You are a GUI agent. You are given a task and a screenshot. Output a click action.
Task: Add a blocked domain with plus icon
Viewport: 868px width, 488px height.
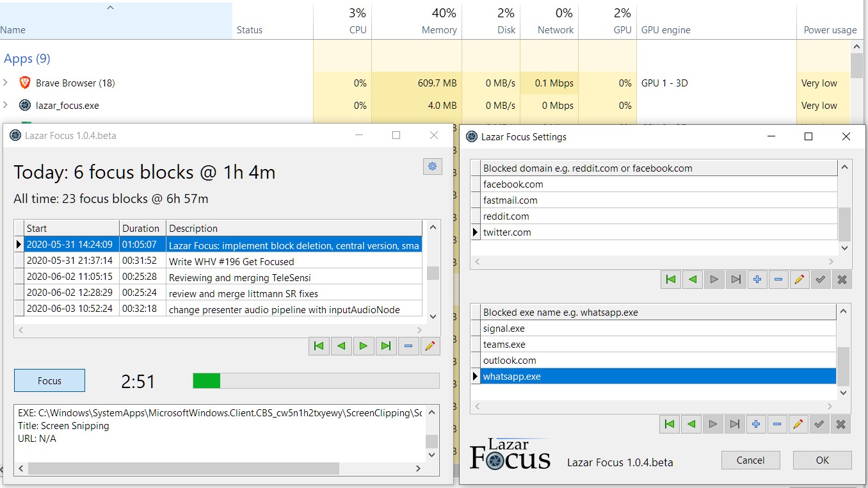click(757, 279)
